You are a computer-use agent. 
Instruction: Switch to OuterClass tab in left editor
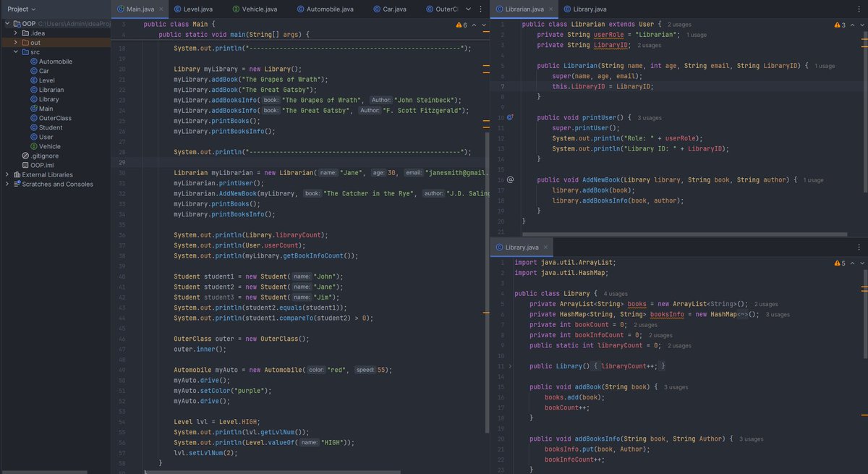coord(441,9)
